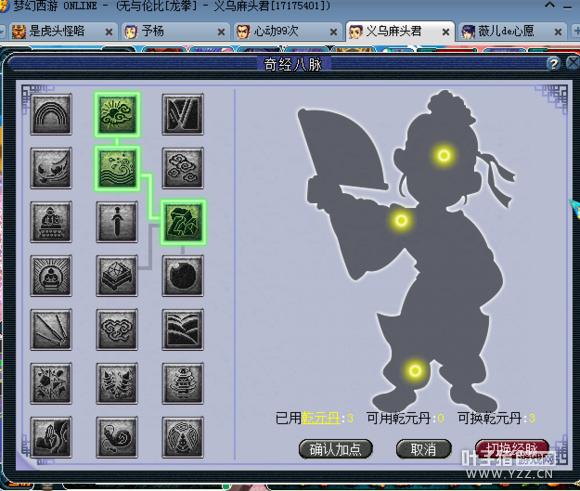Click the 确认加点 confirm button
Viewport: 580px width, 491px height.
335,449
